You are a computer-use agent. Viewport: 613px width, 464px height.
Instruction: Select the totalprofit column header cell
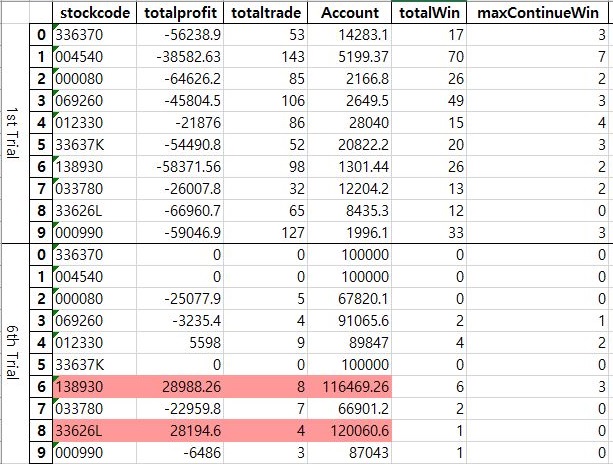pos(180,13)
